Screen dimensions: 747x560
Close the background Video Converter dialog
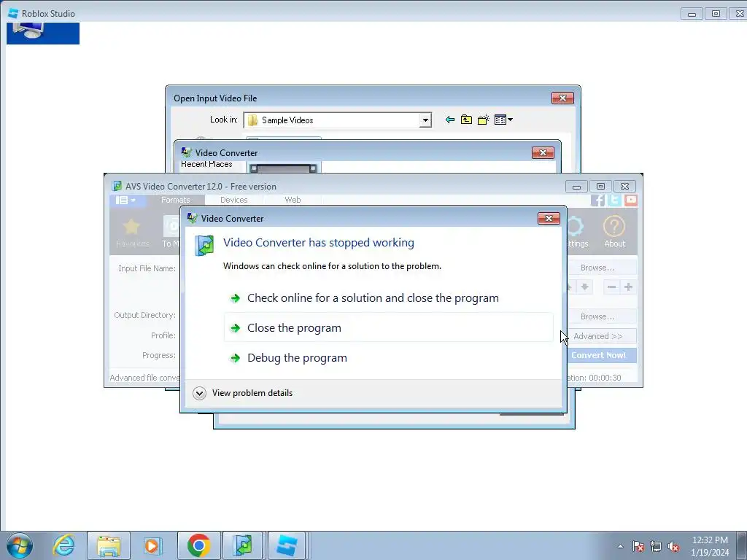pos(543,152)
